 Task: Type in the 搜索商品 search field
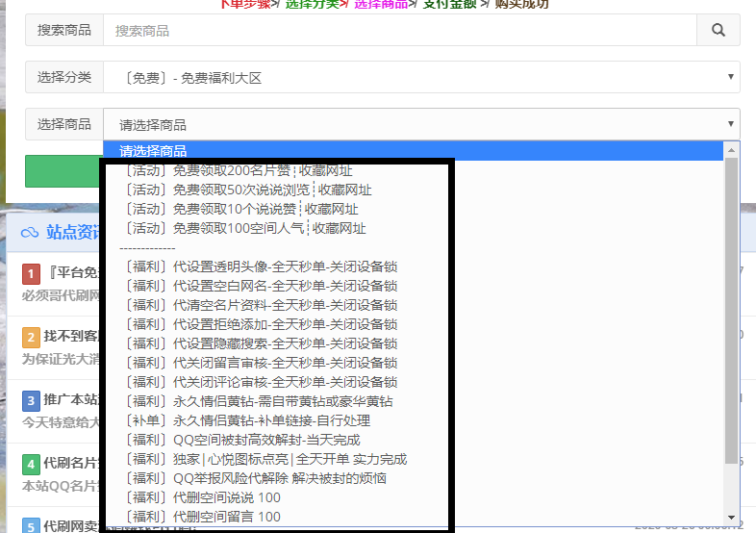pyautogui.click(x=399, y=31)
